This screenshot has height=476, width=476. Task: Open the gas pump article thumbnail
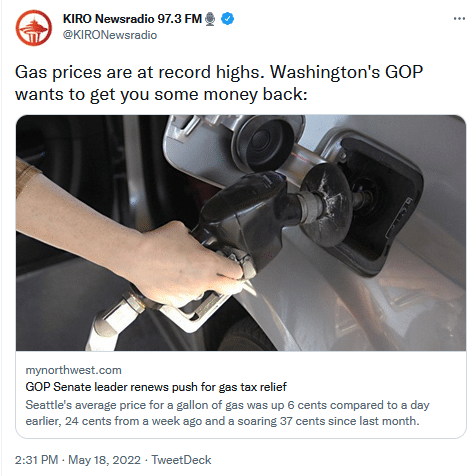(x=241, y=233)
